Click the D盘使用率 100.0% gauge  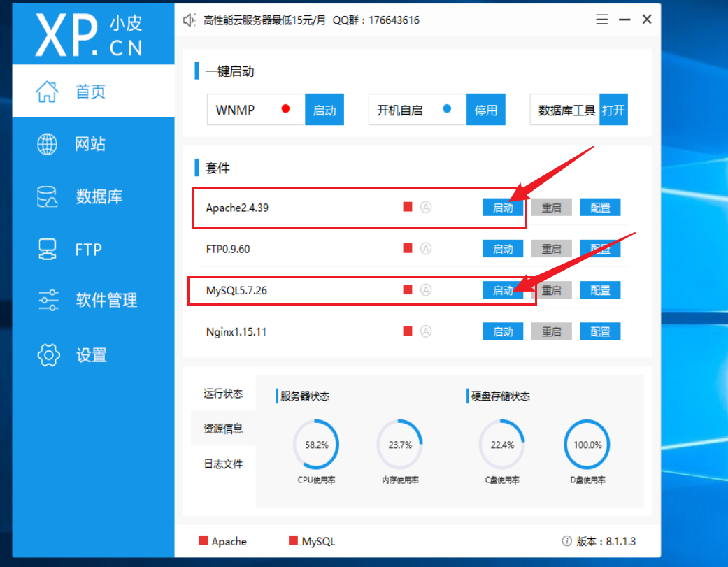tap(587, 445)
